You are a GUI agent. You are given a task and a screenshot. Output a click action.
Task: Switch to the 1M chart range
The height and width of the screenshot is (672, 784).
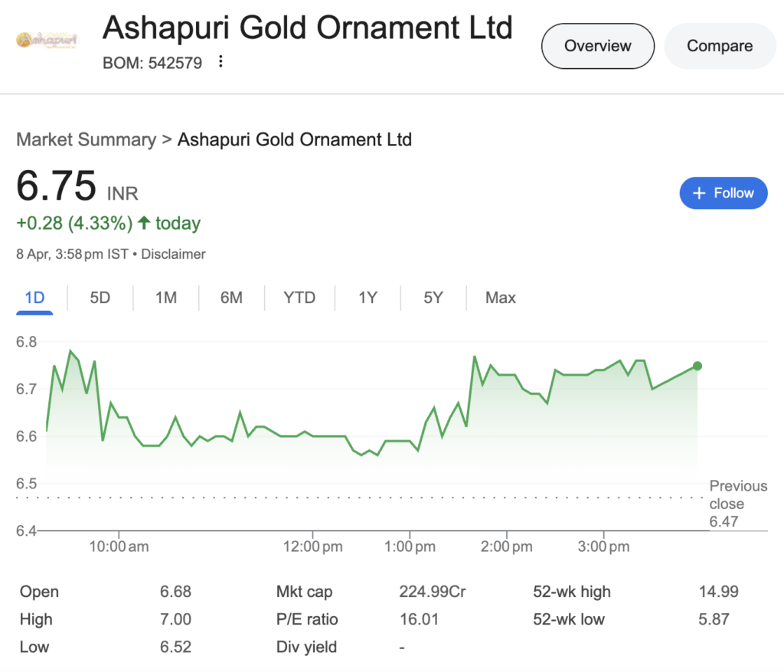click(x=166, y=298)
